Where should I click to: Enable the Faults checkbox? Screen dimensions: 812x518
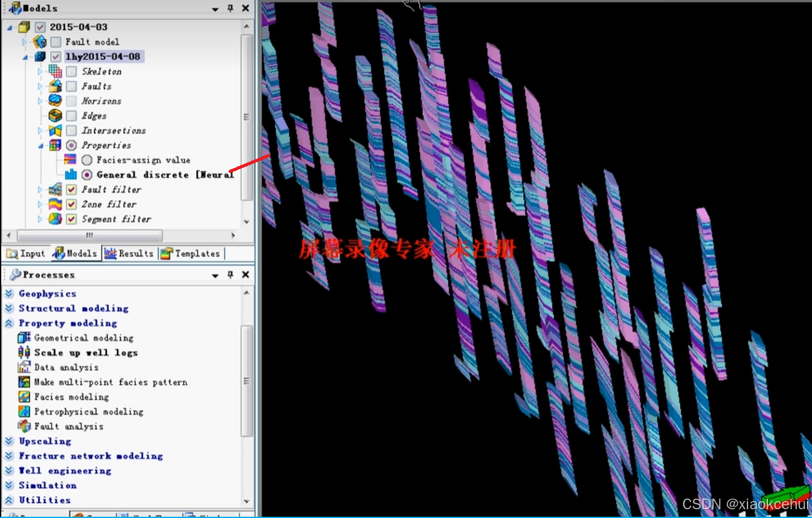click(x=71, y=86)
